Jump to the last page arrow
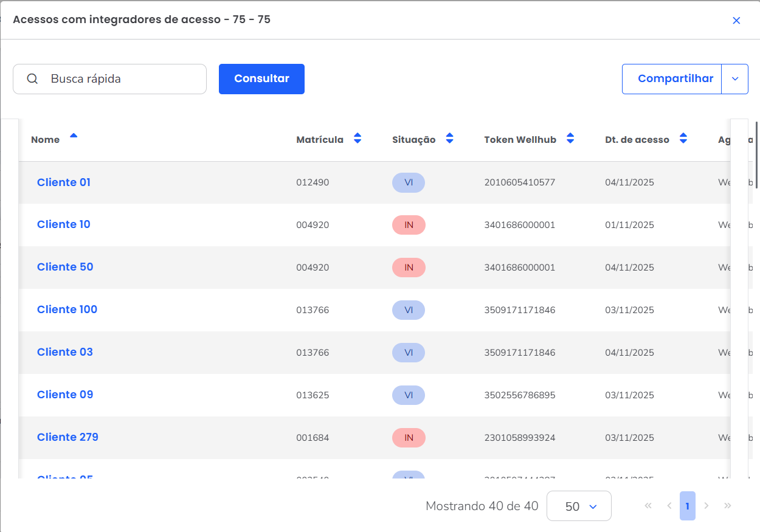 (728, 506)
